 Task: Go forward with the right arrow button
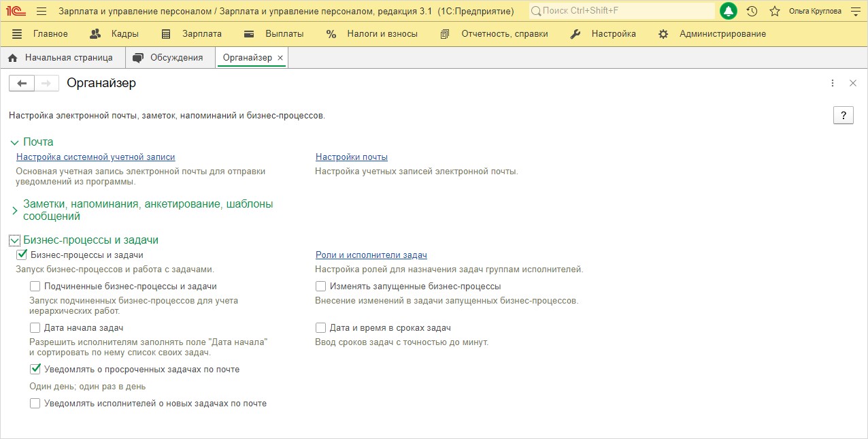coord(46,83)
